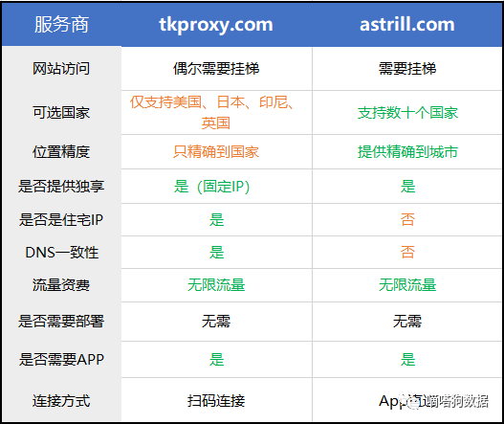Select the astrill.com column header

pos(406,25)
